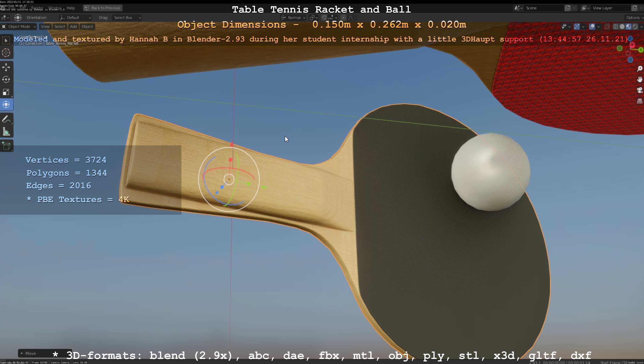Click the new scene copy icon
The height and width of the screenshot is (364, 644).
pos(567,8)
